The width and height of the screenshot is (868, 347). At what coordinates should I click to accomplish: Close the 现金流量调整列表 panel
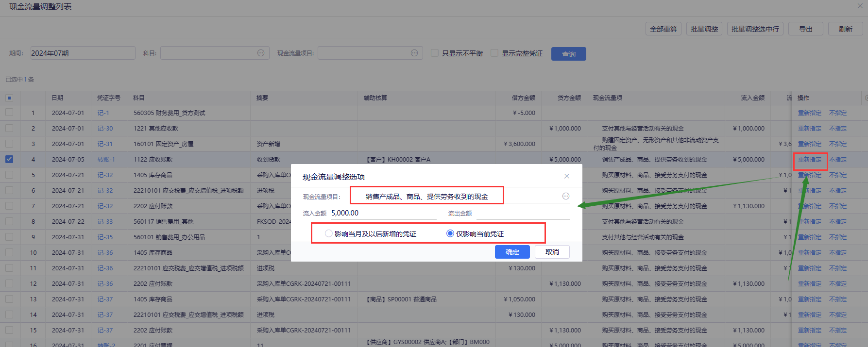(x=860, y=6)
